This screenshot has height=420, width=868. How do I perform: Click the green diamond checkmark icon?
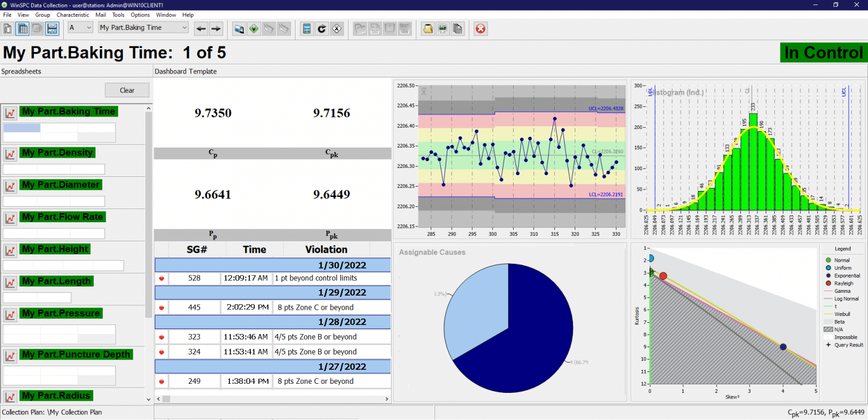[254, 28]
